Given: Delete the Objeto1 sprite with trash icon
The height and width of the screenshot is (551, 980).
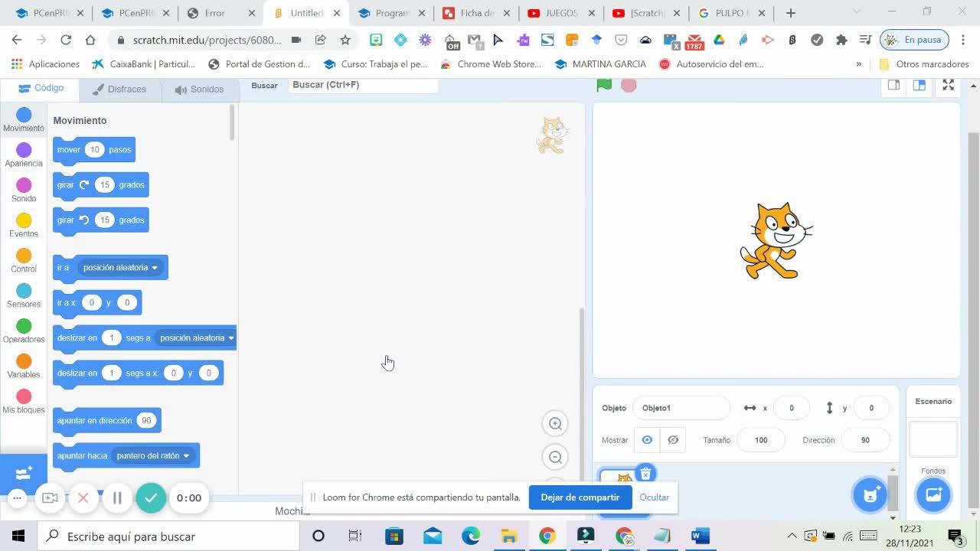Looking at the screenshot, I should (x=645, y=474).
